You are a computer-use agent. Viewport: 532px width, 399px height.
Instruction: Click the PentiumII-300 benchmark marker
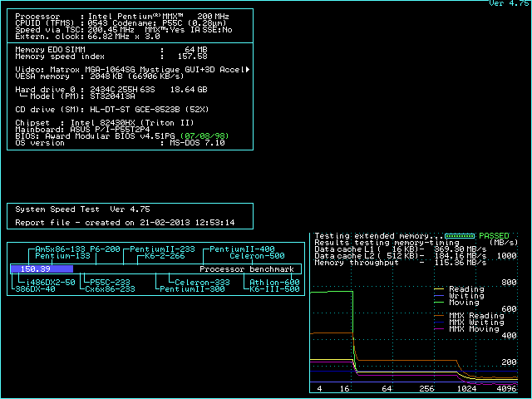[192, 289]
